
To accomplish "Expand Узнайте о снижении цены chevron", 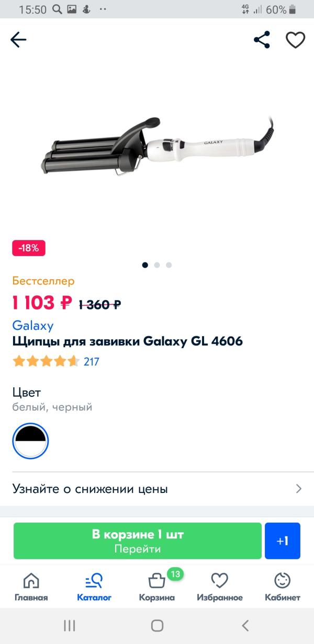I will [x=299, y=489].
